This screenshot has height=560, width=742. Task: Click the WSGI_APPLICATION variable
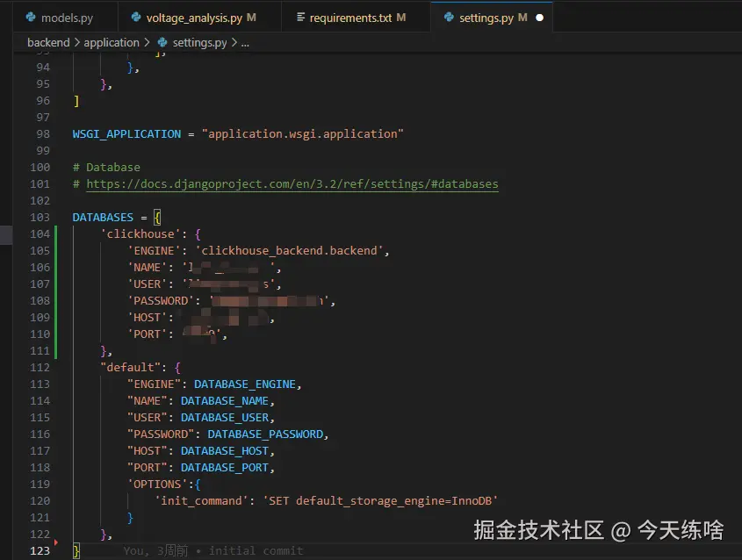point(126,133)
